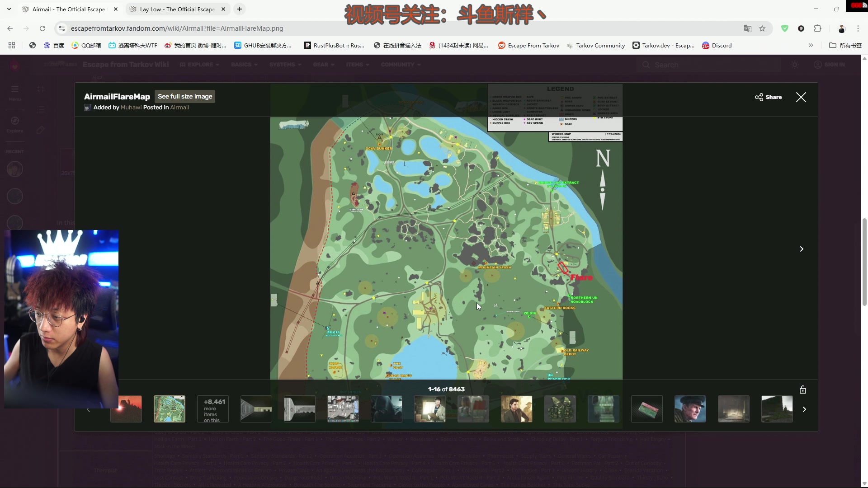The width and height of the screenshot is (868, 488).
Task: Expand the SYSTEMS wiki menu
Action: point(285,65)
